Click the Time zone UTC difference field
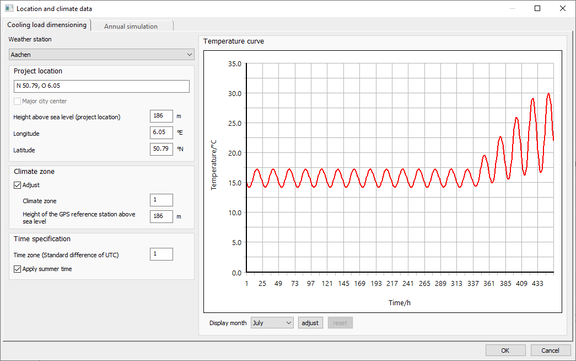This screenshot has width=576, height=361. coord(161,254)
